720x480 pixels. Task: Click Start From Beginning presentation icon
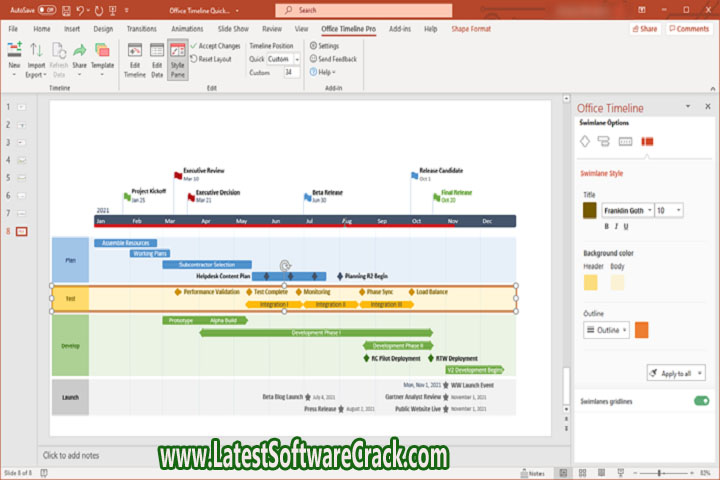click(112, 10)
